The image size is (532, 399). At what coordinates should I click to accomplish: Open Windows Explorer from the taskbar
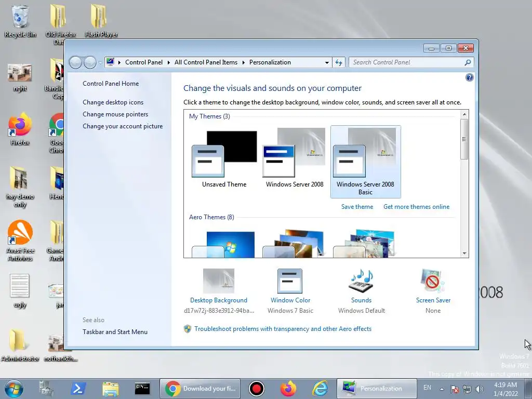click(x=110, y=389)
